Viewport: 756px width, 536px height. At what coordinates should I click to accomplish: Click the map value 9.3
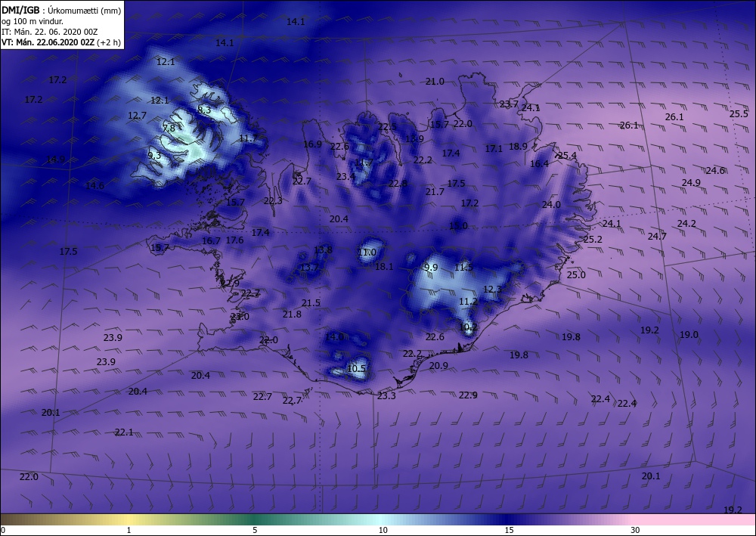coord(154,155)
